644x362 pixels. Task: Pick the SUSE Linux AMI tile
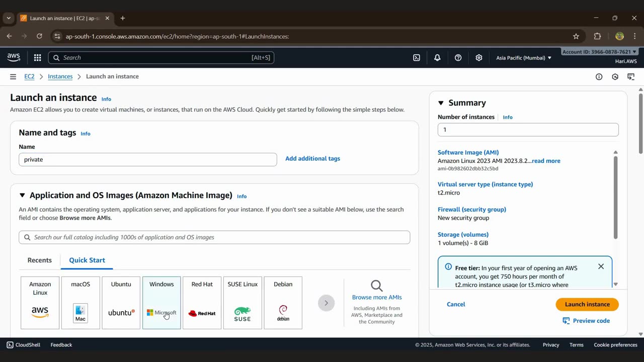243,303
